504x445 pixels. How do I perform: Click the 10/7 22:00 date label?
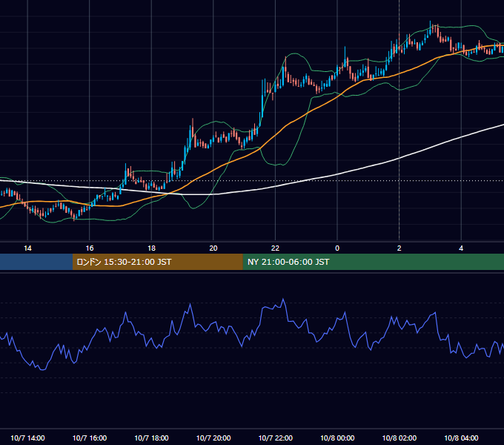(x=276, y=438)
